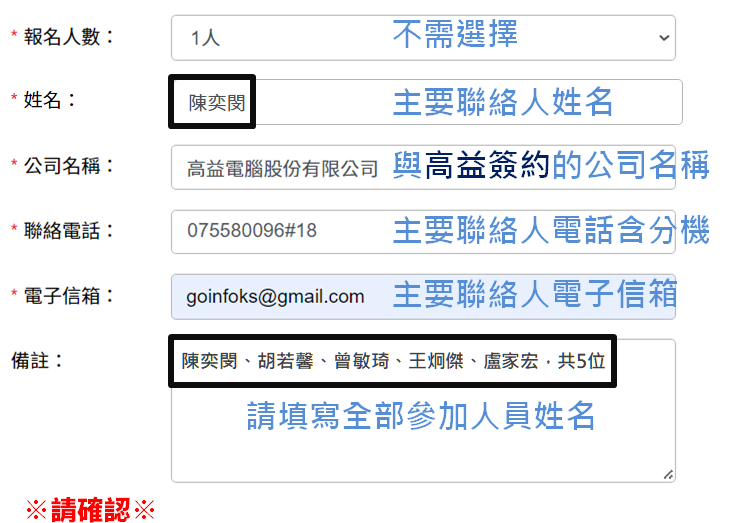Click the 公司名稱 field label

click(x=70, y=165)
